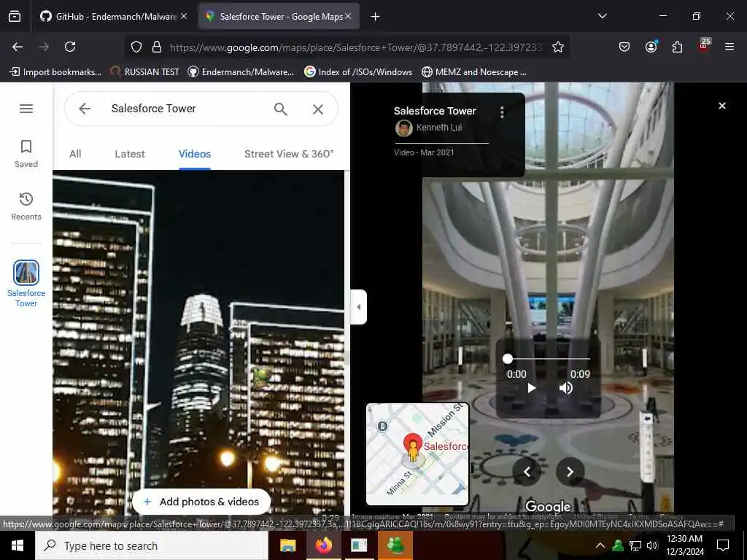747x560 pixels.
Task: Open the Endermanch/Malware bookmark
Action: tap(241, 72)
